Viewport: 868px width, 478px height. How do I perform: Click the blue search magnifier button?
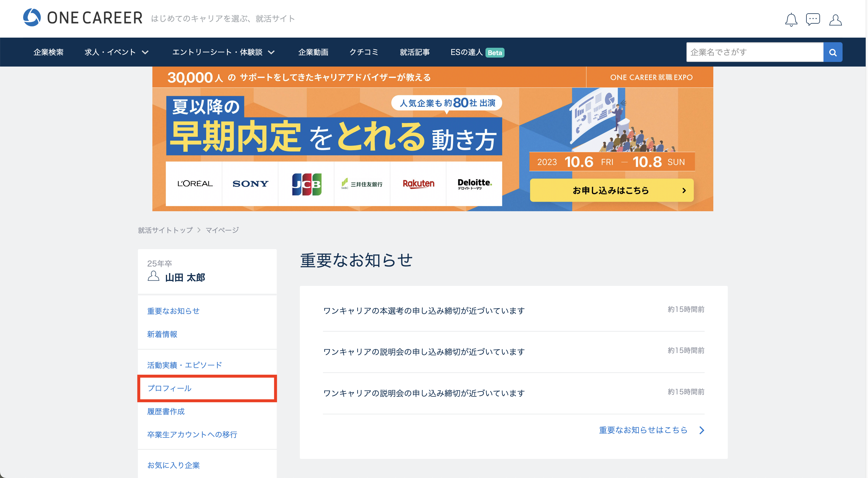coord(833,52)
